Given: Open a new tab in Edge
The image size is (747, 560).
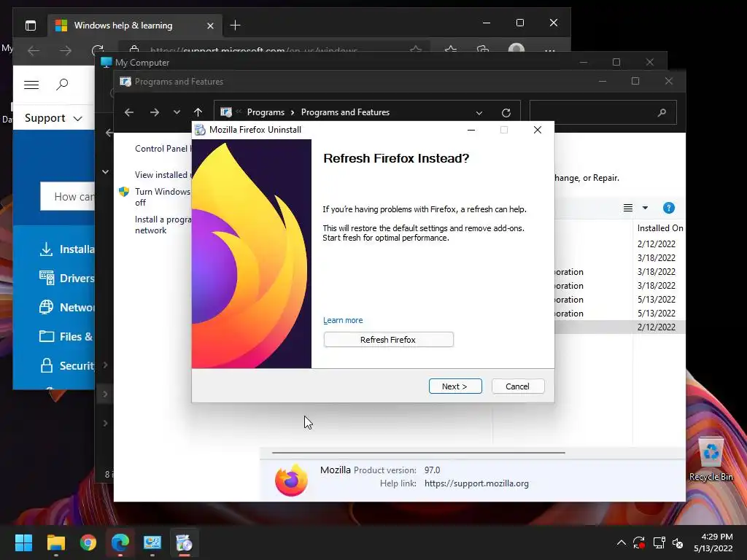Looking at the screenshot, I should click(x=236, y=26).
